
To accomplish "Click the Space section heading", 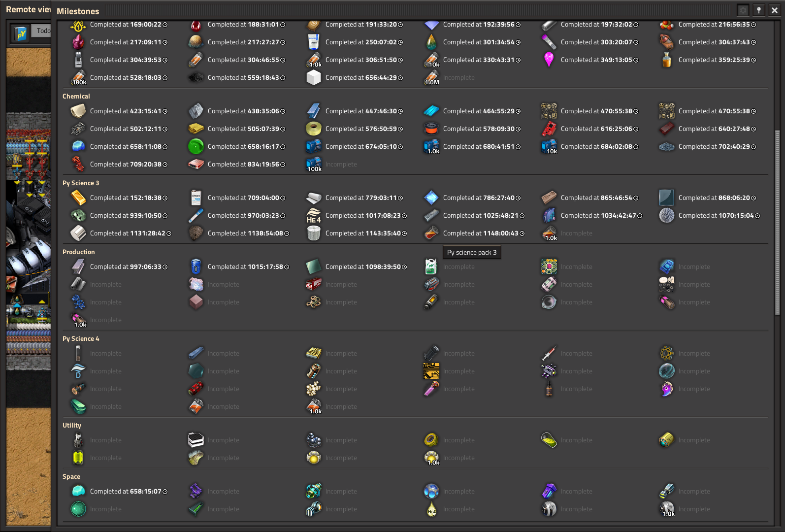I will [x=71, y=477].
